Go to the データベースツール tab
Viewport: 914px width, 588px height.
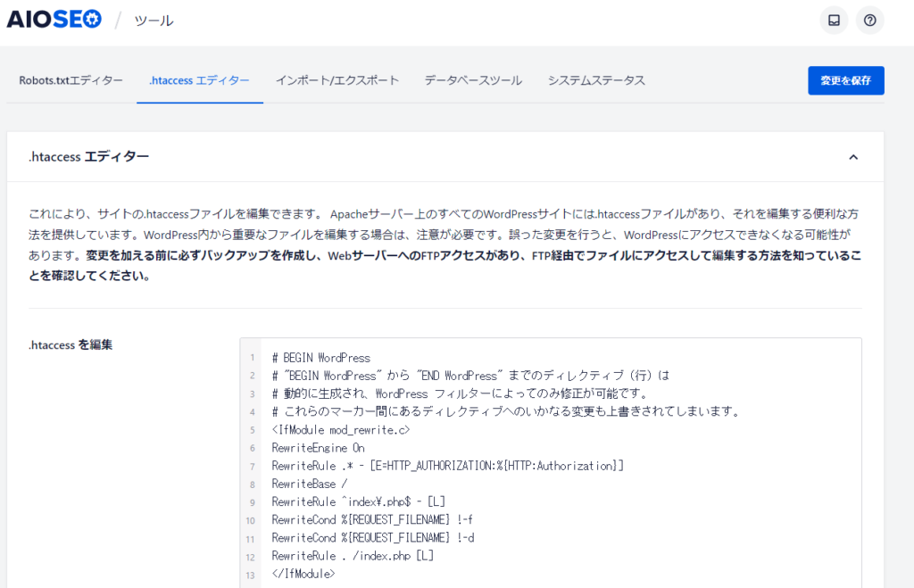[x=473, y=80]
